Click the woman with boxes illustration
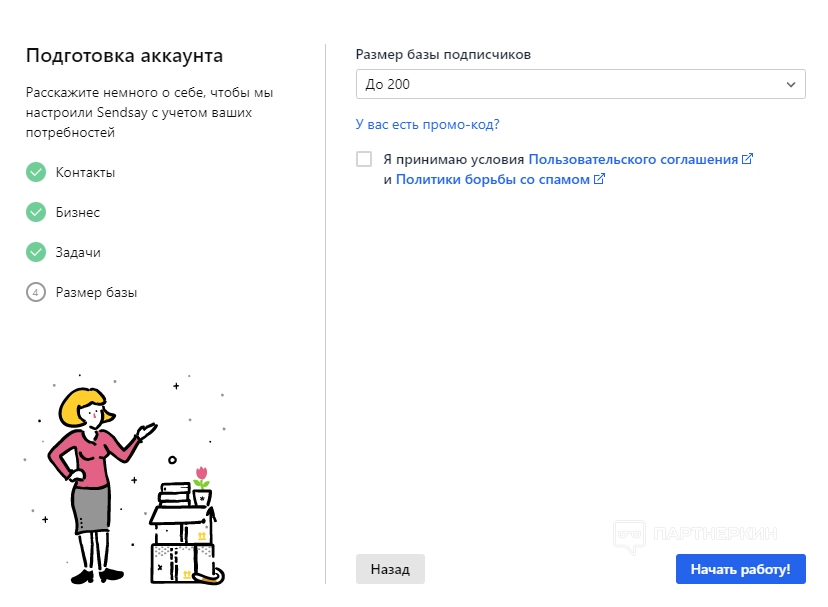 coord(130,480)
